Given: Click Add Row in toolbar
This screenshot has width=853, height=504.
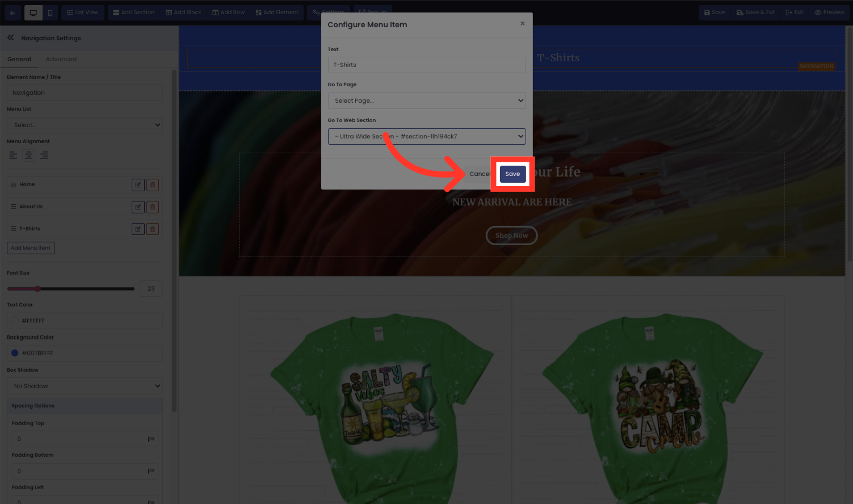Looking at the screenshot, I should click(x=228, y=12).
